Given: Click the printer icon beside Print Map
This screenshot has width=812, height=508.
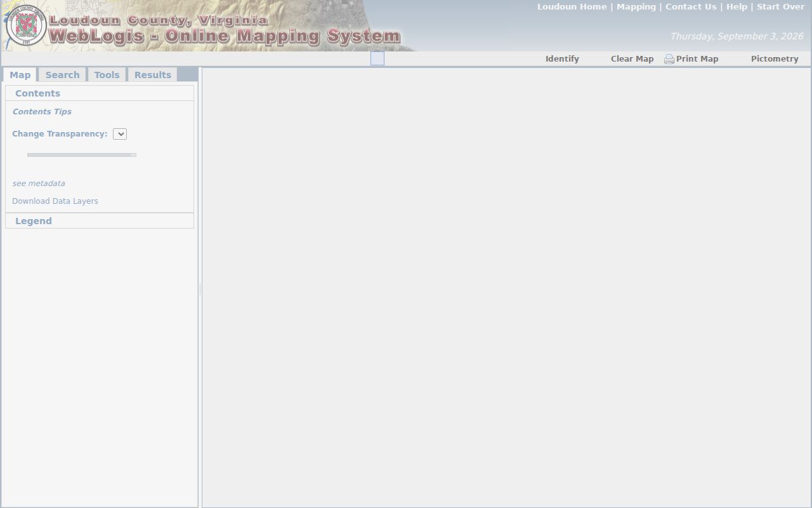Looking at the screenshot, I should click(x=669, y=59).
